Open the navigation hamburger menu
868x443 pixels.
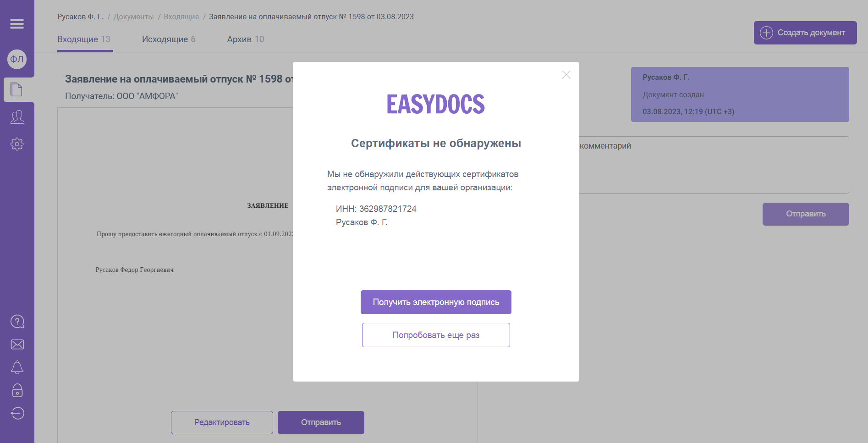[x=17, y=23]
